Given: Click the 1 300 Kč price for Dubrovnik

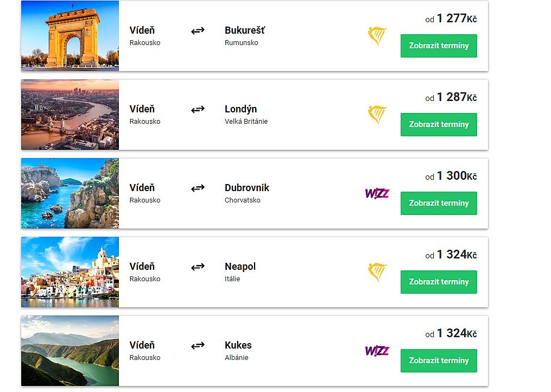Looking at the screenshot, I should point(451,176).
